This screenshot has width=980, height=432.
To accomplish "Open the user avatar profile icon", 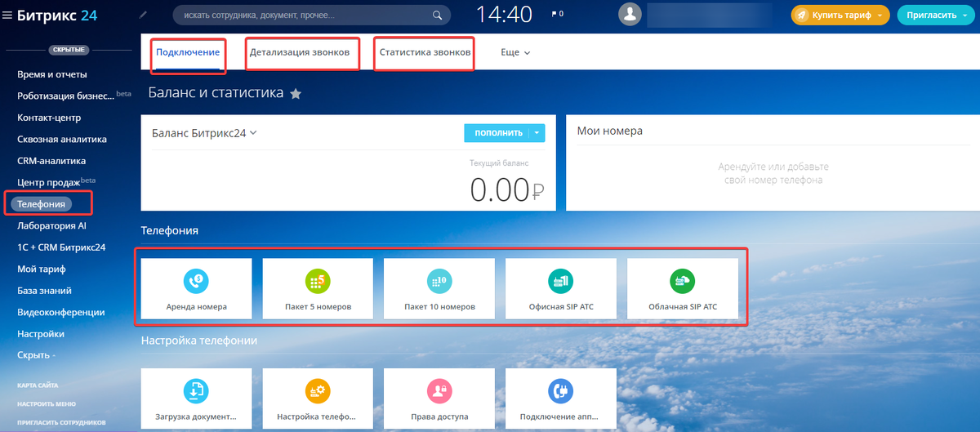I will pyautogui.click(x=630, y=14).
